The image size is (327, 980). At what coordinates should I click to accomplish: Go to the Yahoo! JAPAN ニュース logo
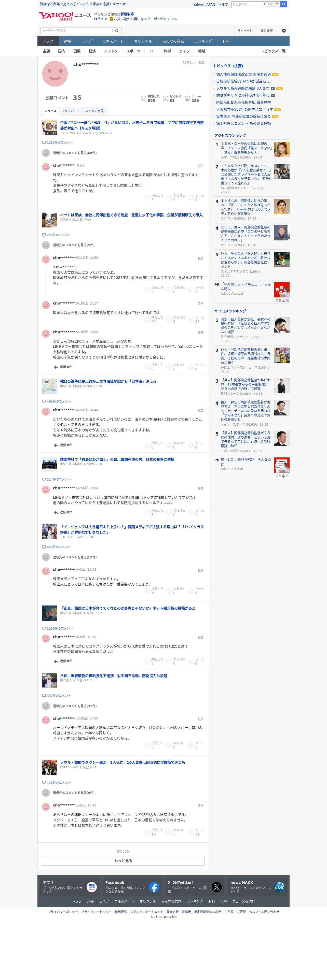[65, 16]
